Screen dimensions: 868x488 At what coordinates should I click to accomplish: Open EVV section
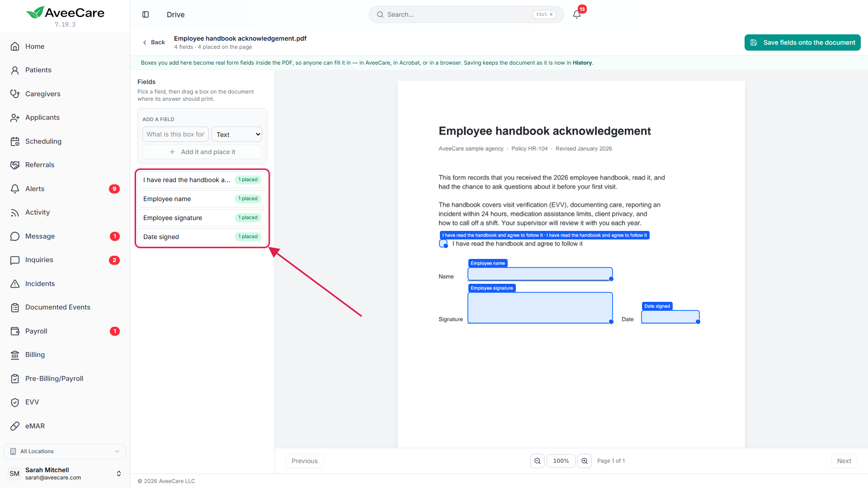tap(65, 402)
